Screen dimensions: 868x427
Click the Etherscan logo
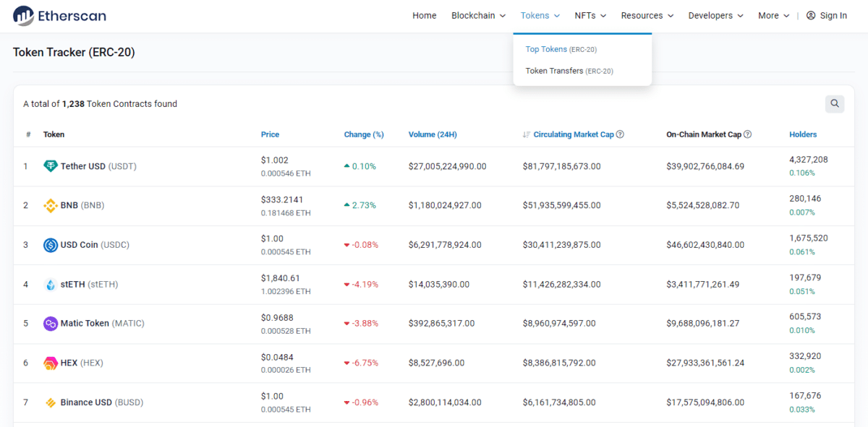pos(59,15)
